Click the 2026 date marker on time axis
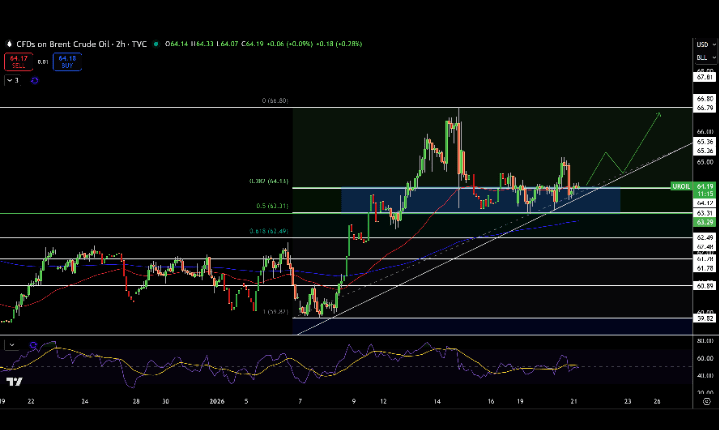The height and width of the screenshot is (430, 719). pyautogui.click(x=215, y=400)
